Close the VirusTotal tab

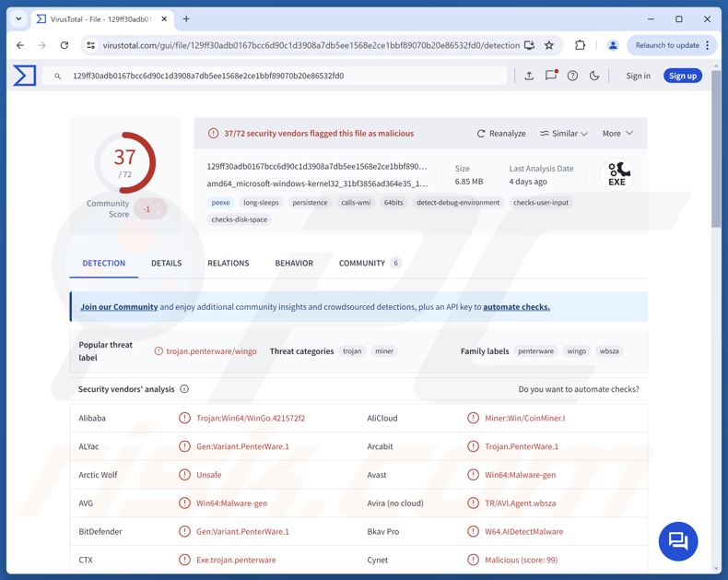point(164,19)
